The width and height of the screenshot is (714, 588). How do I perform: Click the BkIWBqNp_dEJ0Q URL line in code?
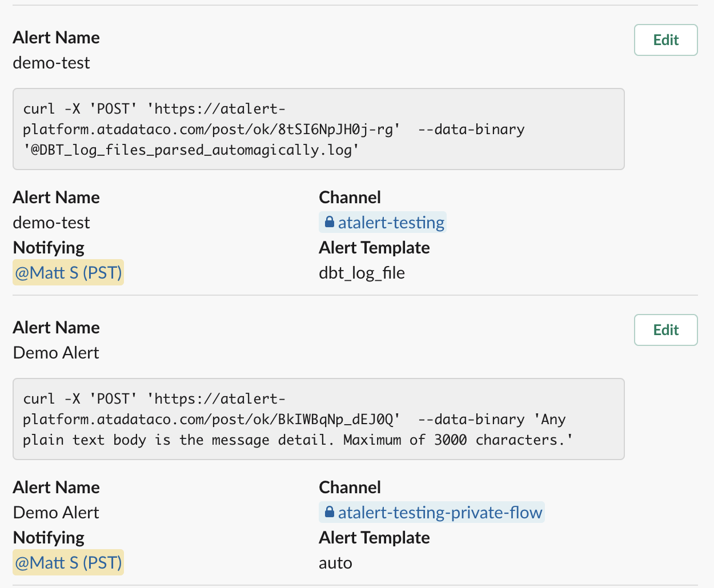211,420
